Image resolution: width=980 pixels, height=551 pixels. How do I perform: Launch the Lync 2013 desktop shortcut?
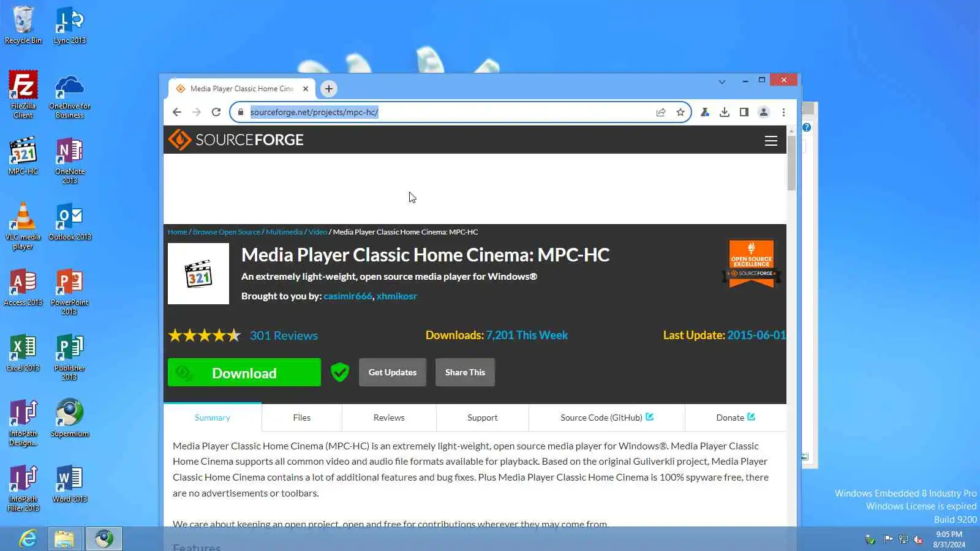point(70,25)
